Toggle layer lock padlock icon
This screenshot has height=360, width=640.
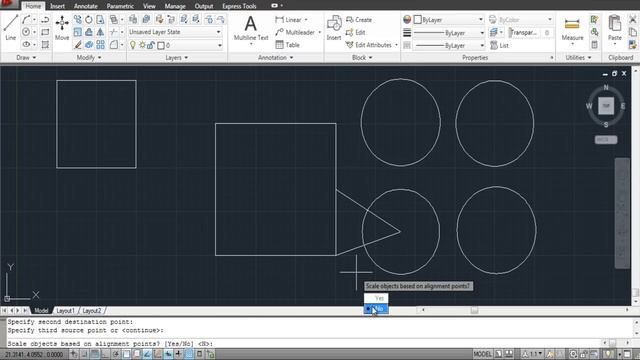(151, 45)
